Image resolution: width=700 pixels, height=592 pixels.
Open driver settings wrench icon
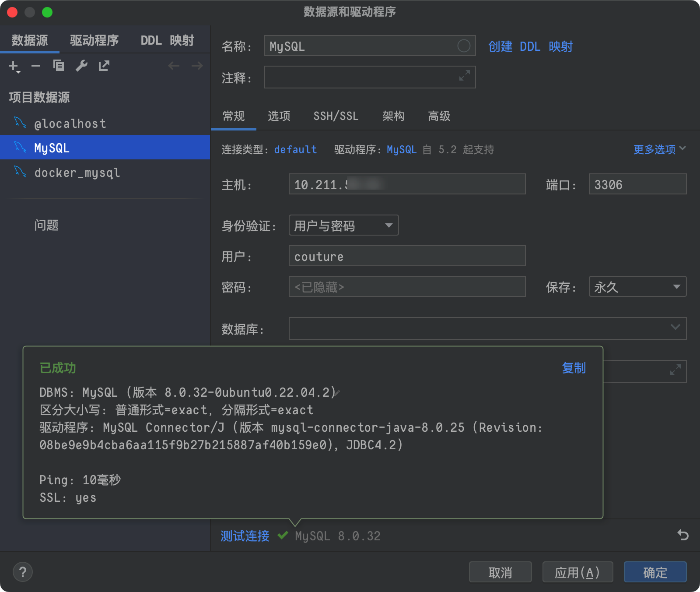(81, 66)
